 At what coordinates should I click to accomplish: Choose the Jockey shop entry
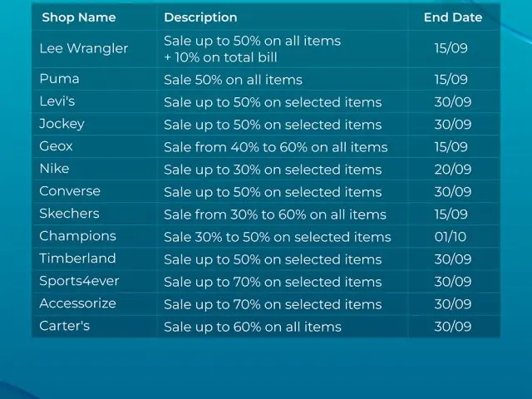pos(62,124)
